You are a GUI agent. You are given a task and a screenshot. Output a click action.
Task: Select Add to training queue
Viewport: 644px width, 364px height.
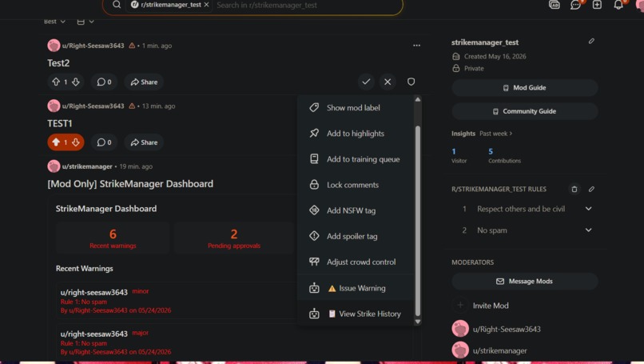coord(356,159)
